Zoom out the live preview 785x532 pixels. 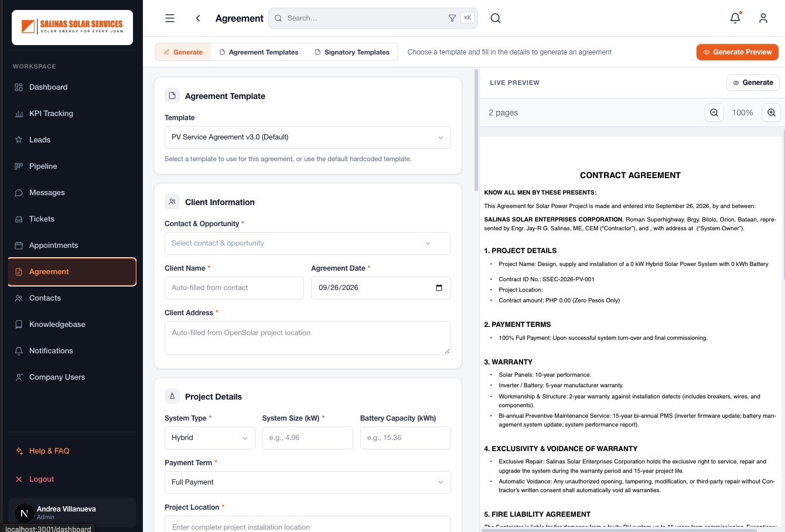714,112
